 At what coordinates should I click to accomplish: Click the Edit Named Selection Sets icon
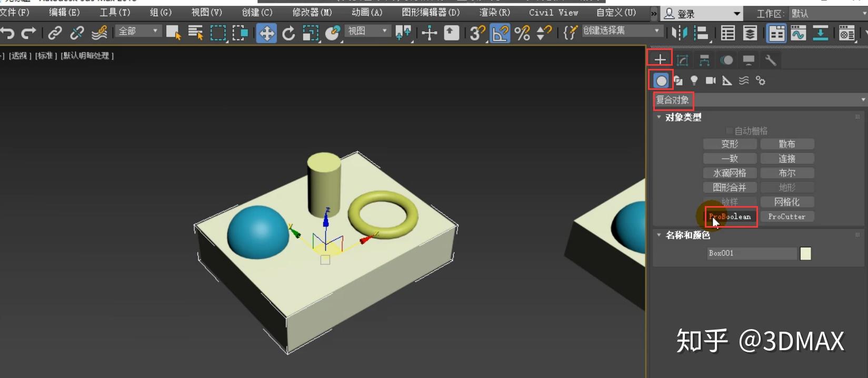[x=570, y=33]
